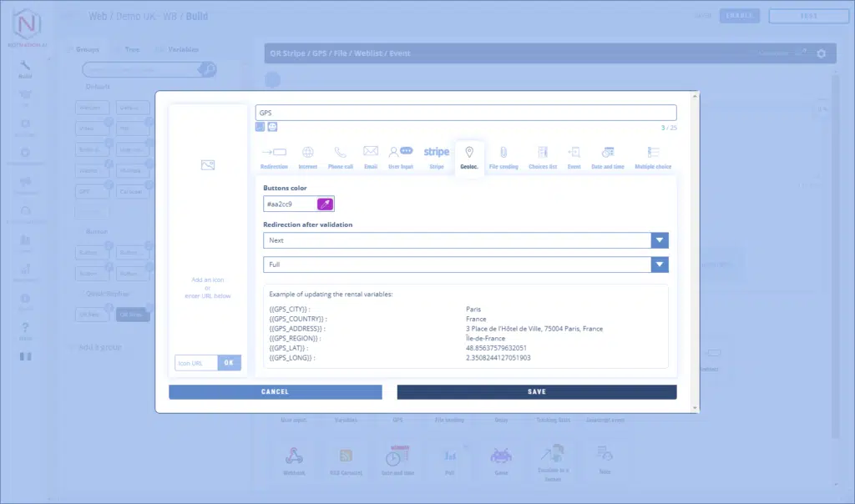This screenshot has height=504, width=855.
Task: Select the Email envelope icon
Action: click(371, 156)
